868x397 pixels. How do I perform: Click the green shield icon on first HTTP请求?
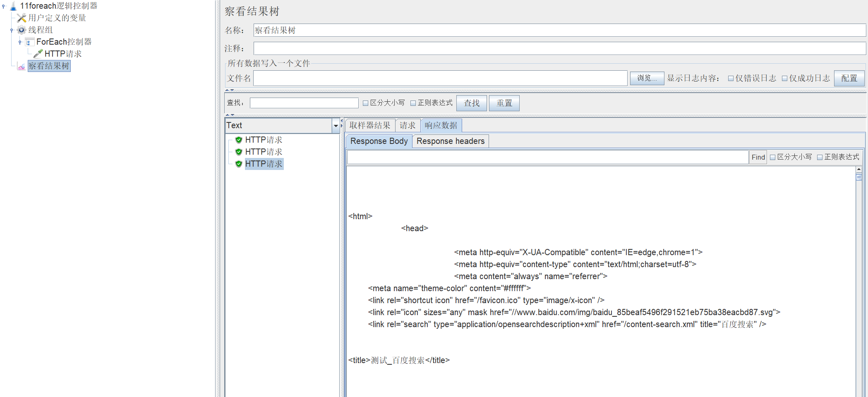click(239, 140)
